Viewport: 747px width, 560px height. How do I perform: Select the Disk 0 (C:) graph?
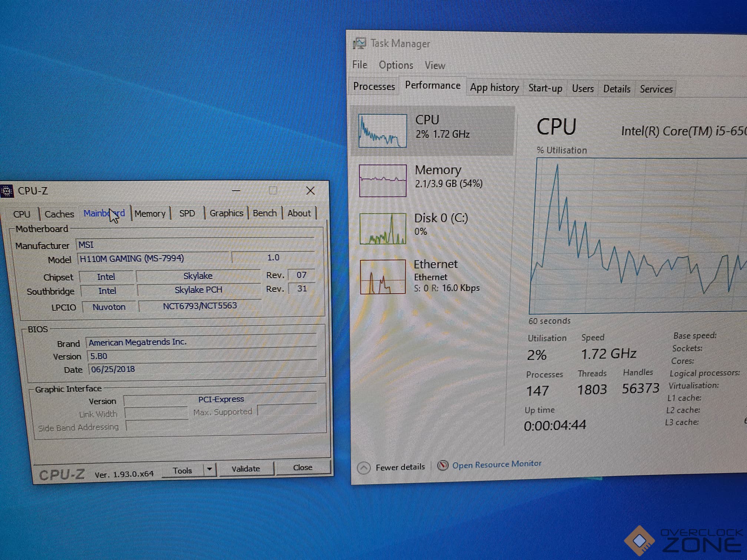coord(383,229)
